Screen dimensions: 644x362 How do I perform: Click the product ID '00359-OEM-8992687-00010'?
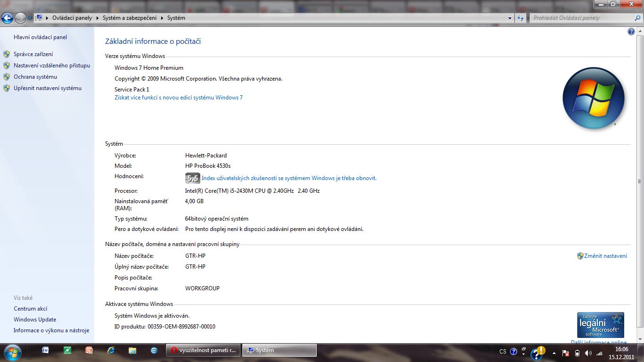[x=182, y=326]
